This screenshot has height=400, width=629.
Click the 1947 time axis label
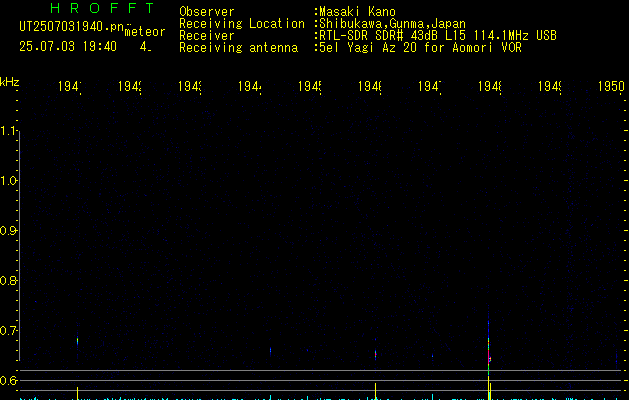pos(429,86)
